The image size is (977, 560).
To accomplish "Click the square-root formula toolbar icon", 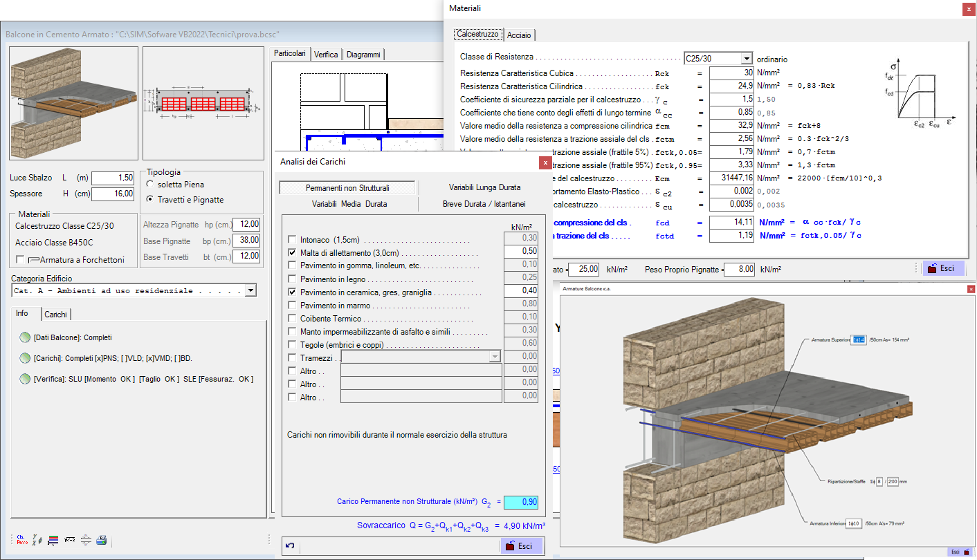I will coord(70,540).
